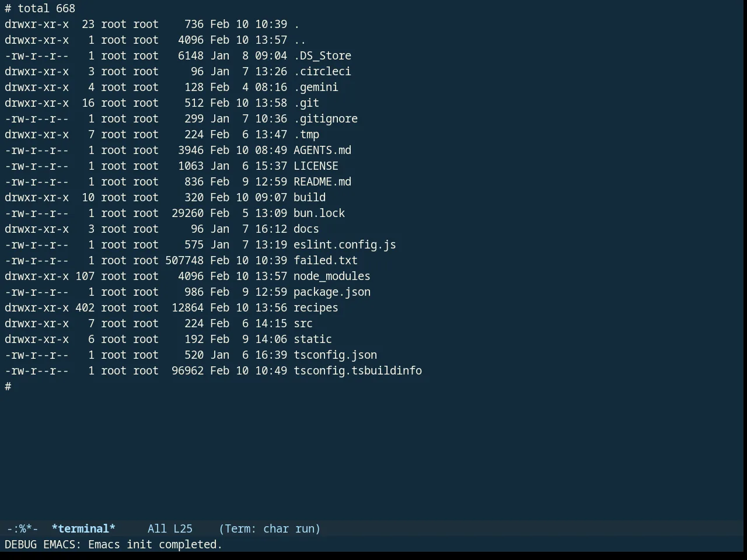Select the .gitignore file entry
This screenshot has width=747, height=560.
[326, 119]
